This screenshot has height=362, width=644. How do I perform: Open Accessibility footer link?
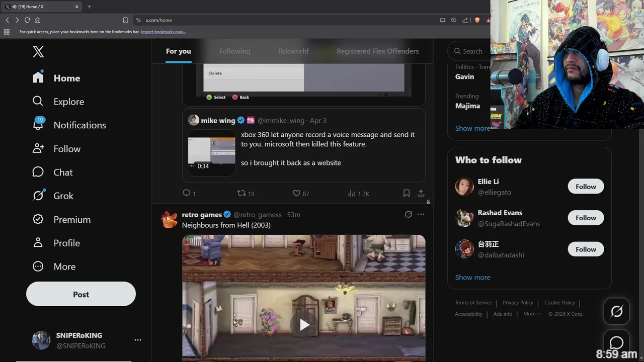468,314
